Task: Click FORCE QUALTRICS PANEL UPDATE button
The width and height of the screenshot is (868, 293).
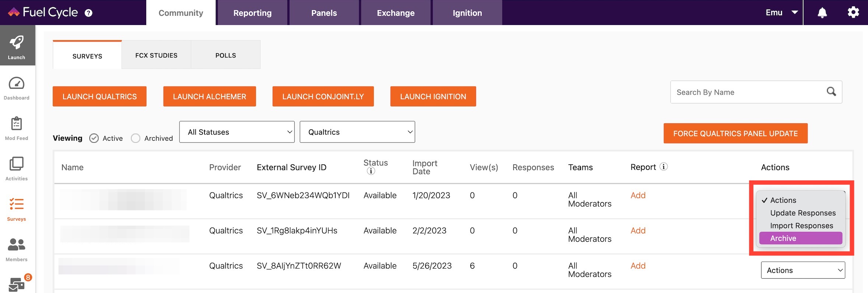Action: (x=735, y=133)
